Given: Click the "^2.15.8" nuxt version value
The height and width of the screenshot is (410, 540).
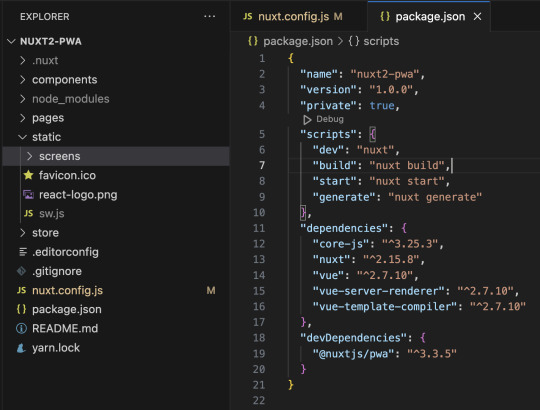Looking at the screenshot, I should [x=391, y=259].
